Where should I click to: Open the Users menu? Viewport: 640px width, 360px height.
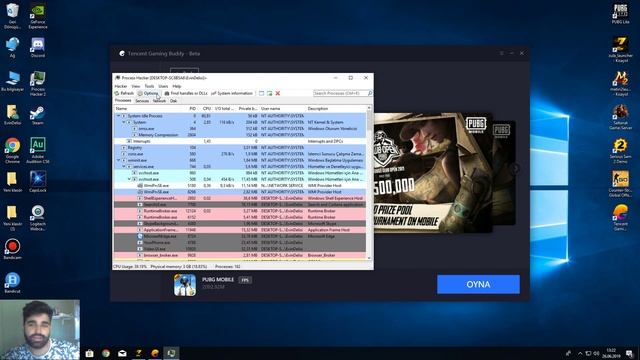(163, 86)
